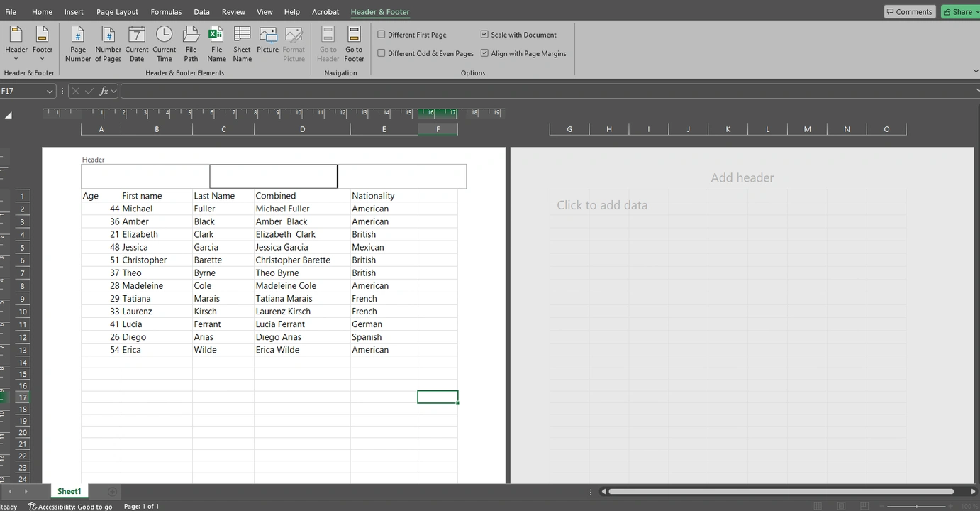Select column D header
This screenshot has height=511, width=980.
coord(302,129)
